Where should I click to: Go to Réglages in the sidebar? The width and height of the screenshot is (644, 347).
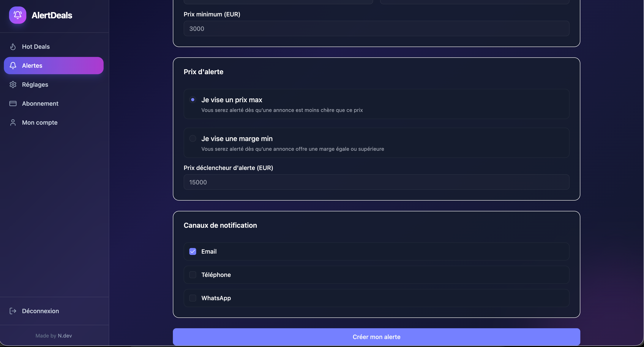[54, 85]
